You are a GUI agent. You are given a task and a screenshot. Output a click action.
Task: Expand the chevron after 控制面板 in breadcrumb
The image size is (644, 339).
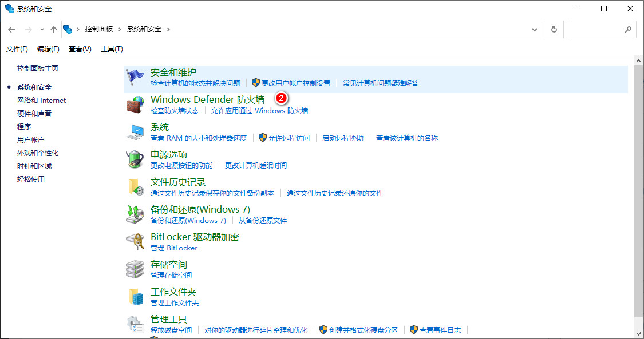point(120,29)
